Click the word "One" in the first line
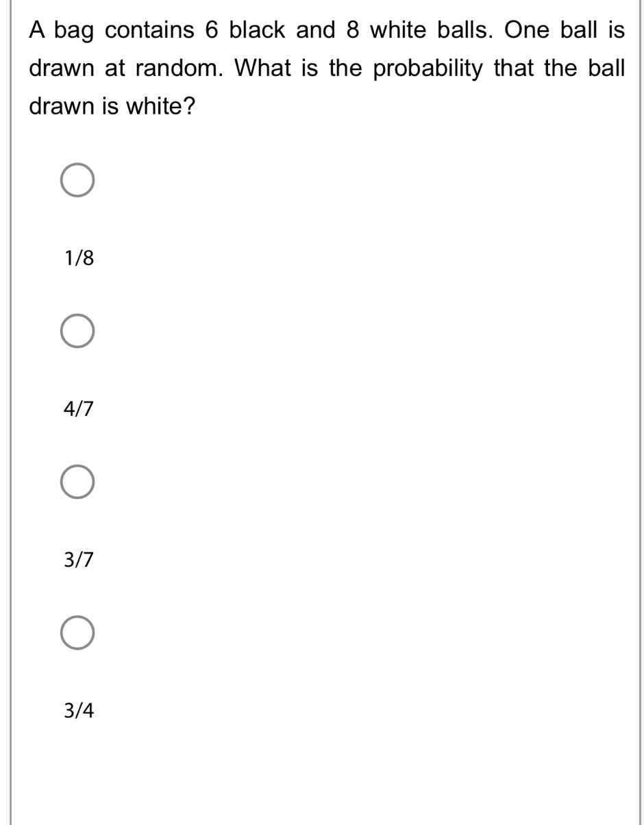The image size is (644, 825). point(528,30)
